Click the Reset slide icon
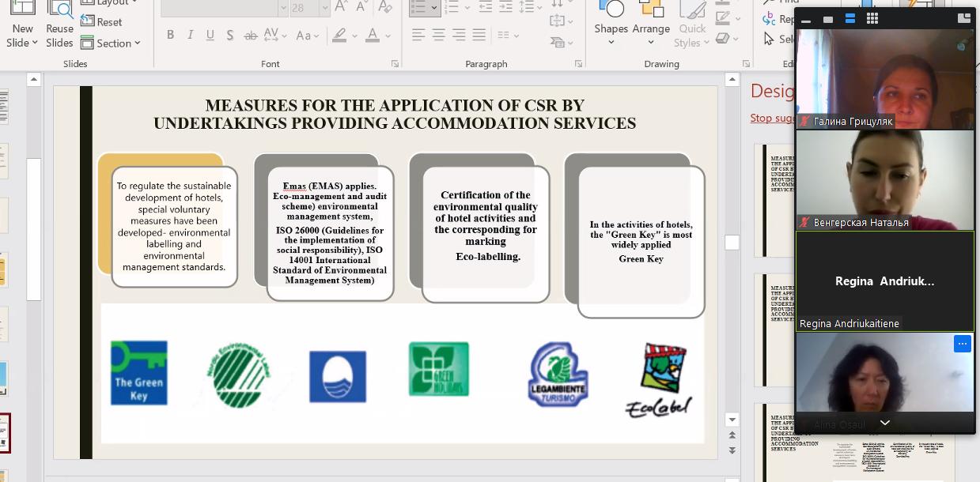This screenshot has height=482, width=980. click(x=101, y=22)
